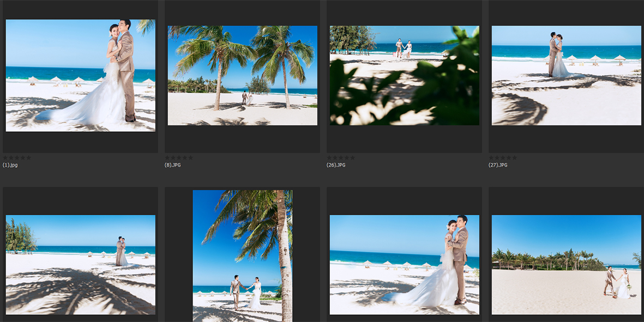
Task: Give (8).JPG a five-star rating
Action: click(190, 157)
